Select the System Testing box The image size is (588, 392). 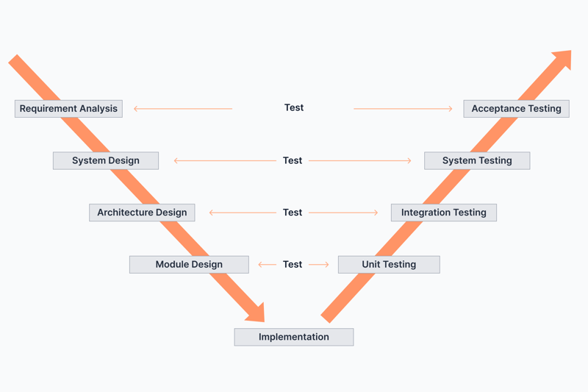click(477, 160)
